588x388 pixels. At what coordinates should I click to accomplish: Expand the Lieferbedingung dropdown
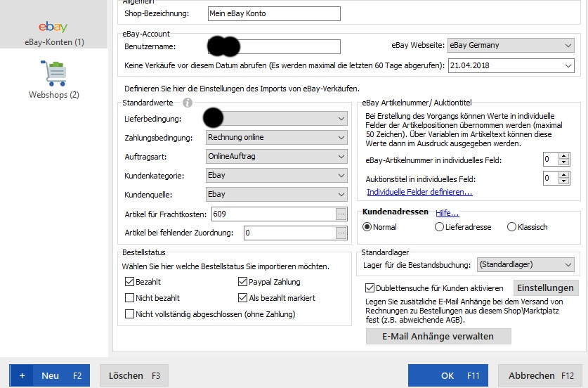[276, 119]
